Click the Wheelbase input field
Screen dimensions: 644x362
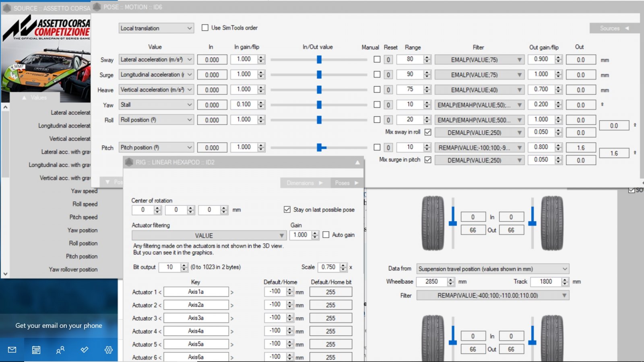pyautogui.click(x=431, y=282)
